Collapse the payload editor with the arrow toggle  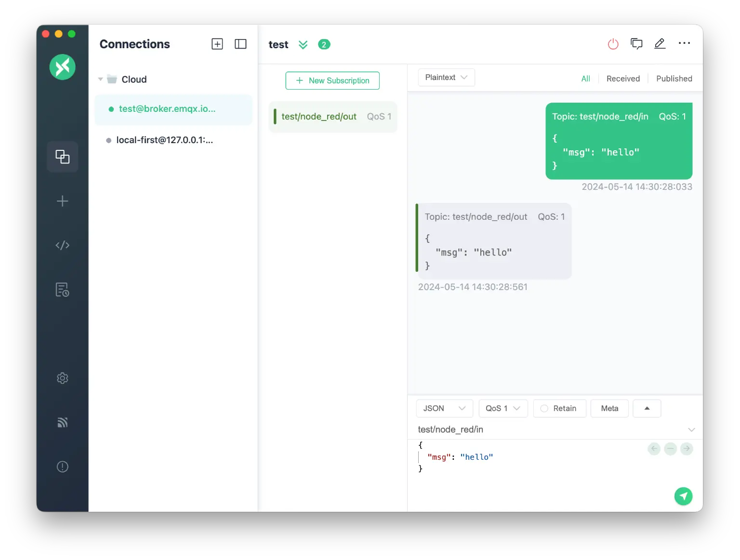647,408
